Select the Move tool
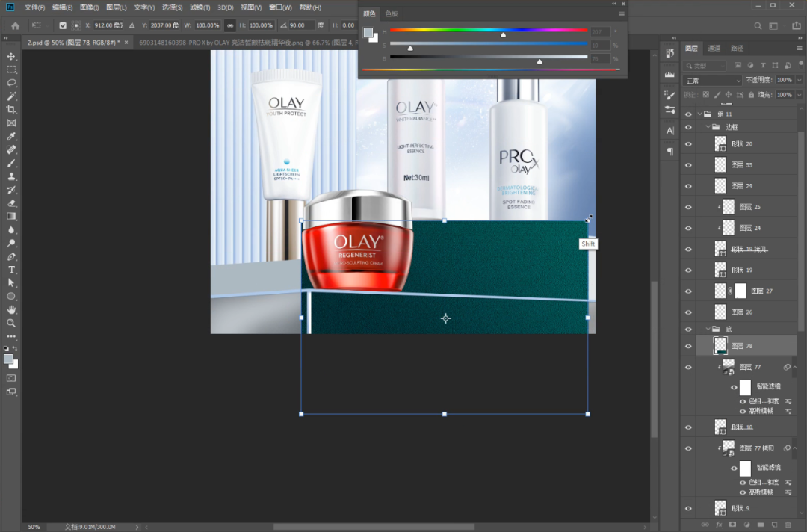This screenshot has width=807, height=532. click(11, 57)
